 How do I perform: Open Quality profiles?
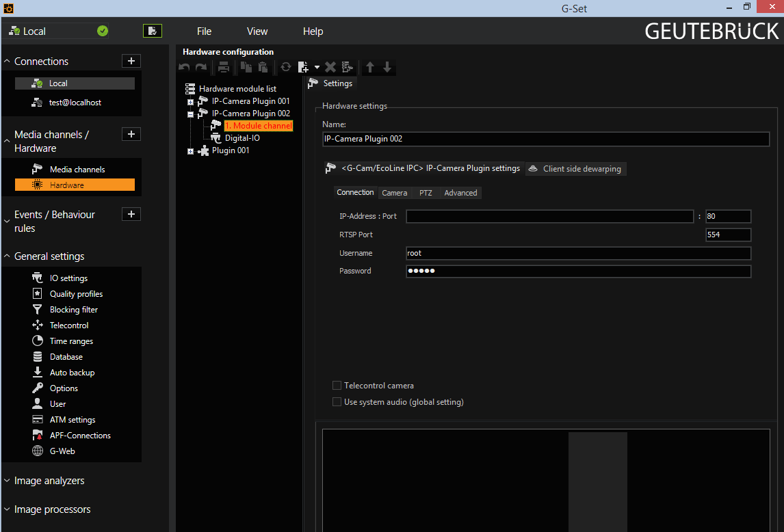(x=76, y=294)
